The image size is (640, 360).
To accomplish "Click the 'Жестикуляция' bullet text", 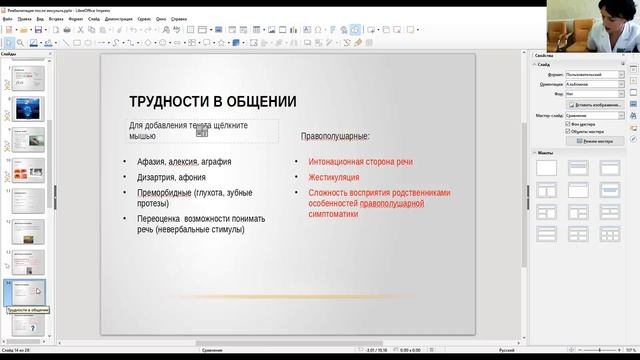I will [334, 178].
